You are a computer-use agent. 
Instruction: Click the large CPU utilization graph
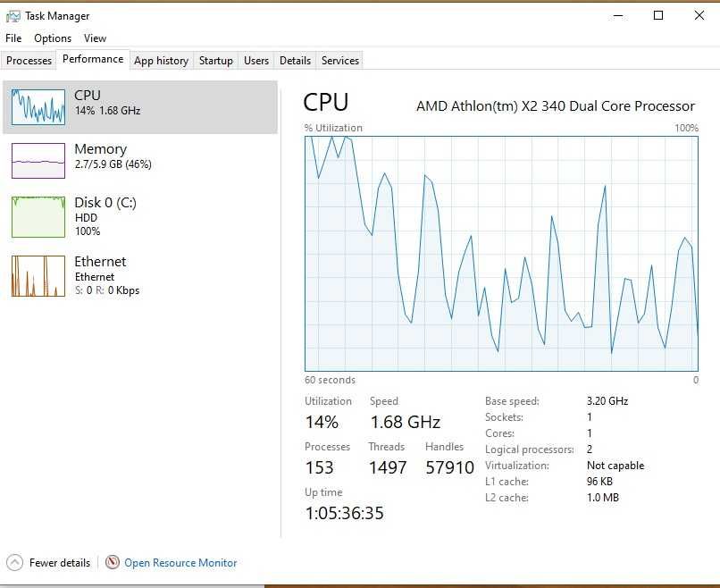pos(501,254)
